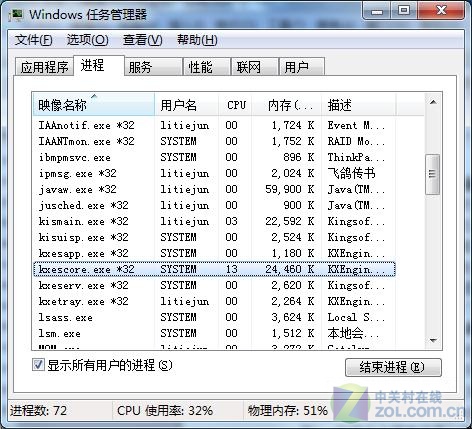Click the 结束进程(E) button
472x429 pixels.
tap(393, 367)
